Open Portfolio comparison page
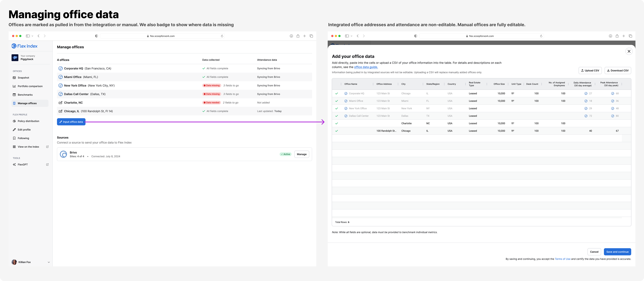Image resolution: width=644 pixels, height=281 pixels. pyautogui.click(x=30, y=86)
